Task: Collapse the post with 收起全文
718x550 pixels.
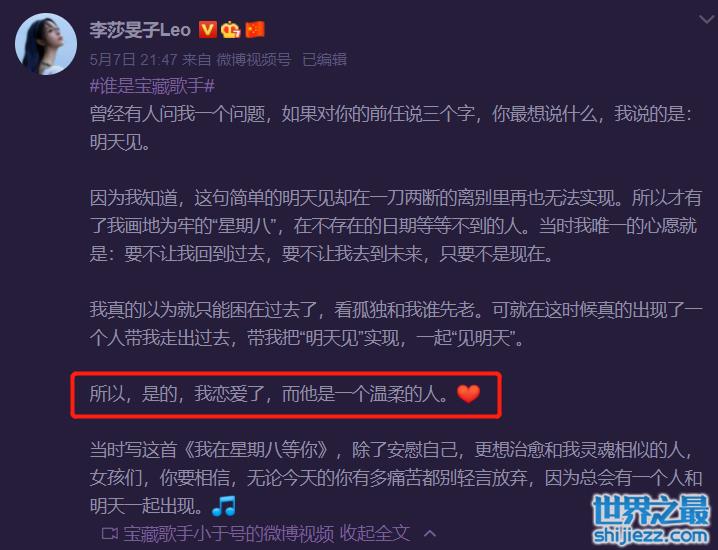Action: (375, 533)
